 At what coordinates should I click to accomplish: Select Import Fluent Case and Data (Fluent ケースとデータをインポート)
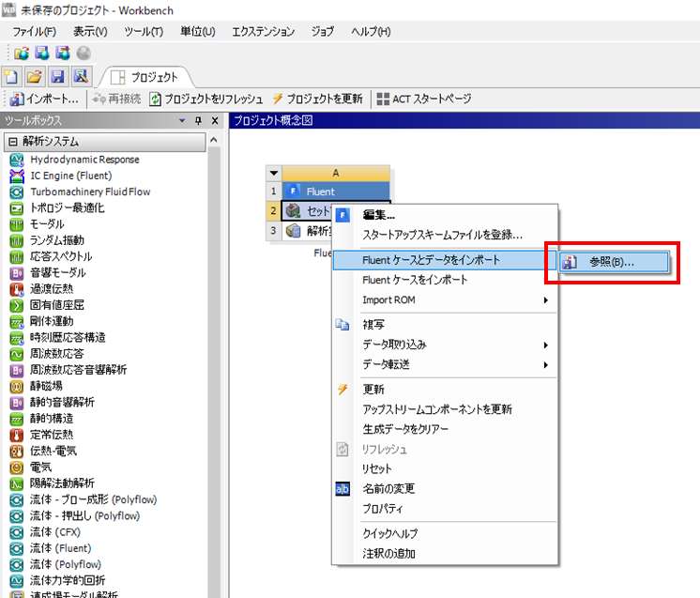(445, 260)
